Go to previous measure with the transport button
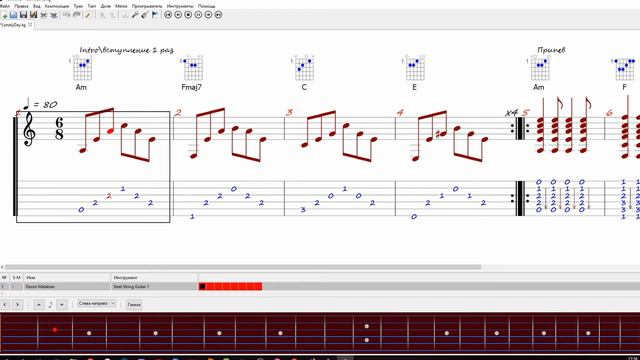The width and height of the screenshot is (640, 360). pos(178,15)
